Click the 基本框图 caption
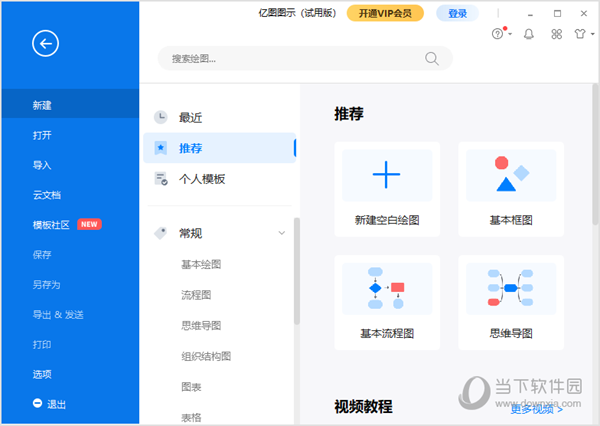600x426 pixels. pyautogui.click(x=511, y=220)
